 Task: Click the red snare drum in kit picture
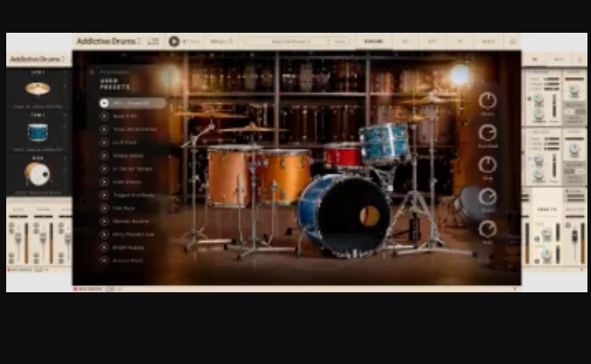(343, 157)
